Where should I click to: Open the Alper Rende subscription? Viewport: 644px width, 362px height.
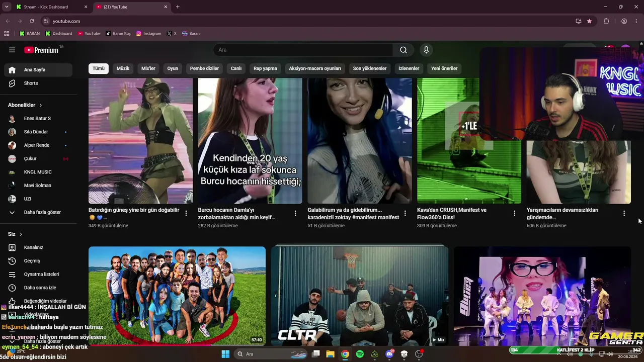click(x=38, y=145)
